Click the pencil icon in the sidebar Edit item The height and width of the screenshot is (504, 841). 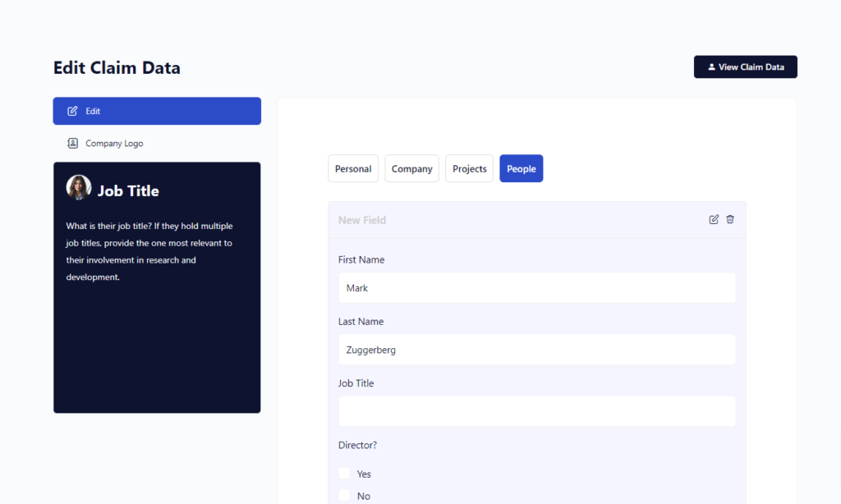pos(72,111)
